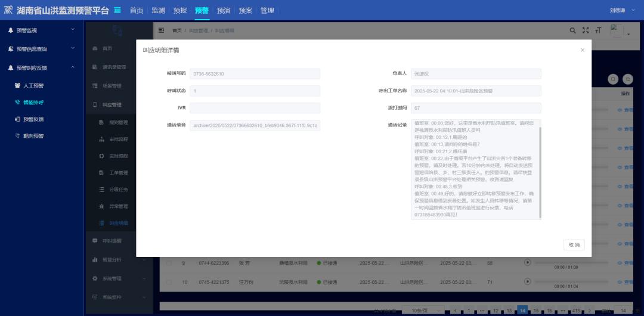Viewport: 644px width, 316px height.
Task: Select 人工预警 in the left sidebar
Action: tap(37, 86)
